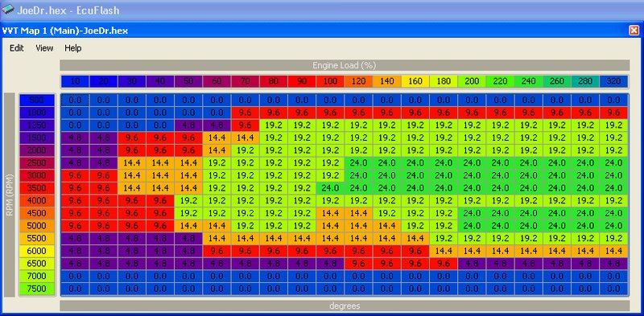Select the 1500 RPM row header
This screenshot has width=644, height=316.
[x=36, y=137]
